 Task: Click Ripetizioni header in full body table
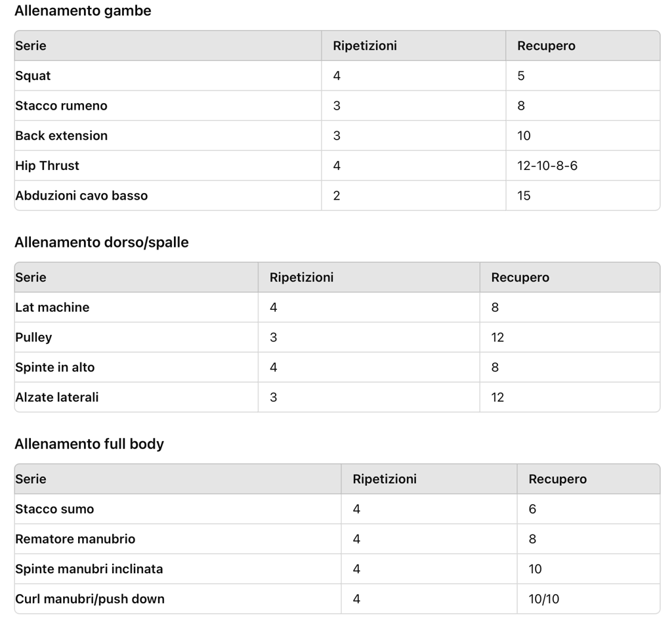click(385, 479)
